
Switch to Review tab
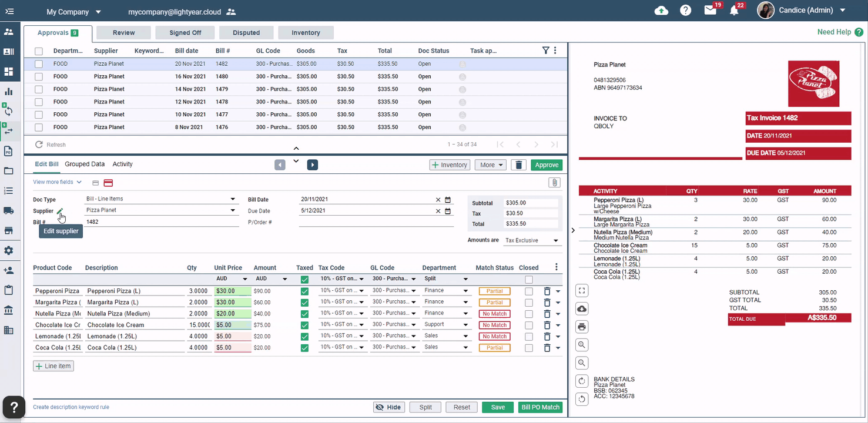click(x=123, y=33)
